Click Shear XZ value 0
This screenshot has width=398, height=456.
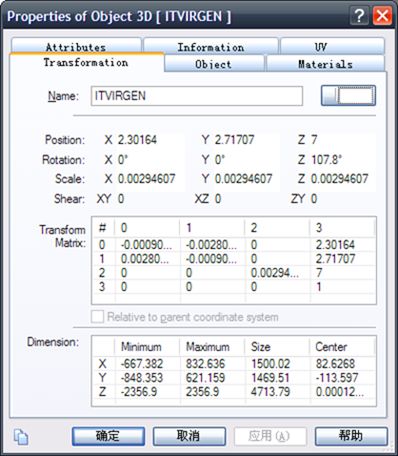[x=218, y=199]
